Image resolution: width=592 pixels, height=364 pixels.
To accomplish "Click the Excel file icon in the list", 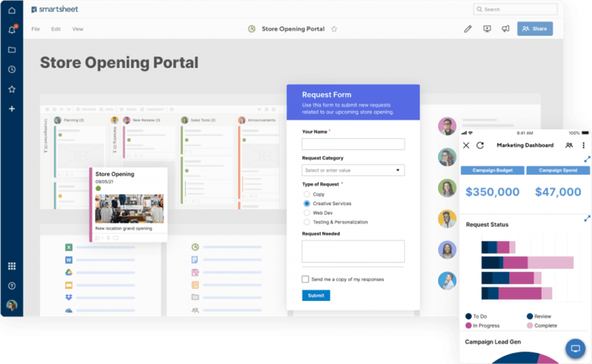I will coord(69,247).
